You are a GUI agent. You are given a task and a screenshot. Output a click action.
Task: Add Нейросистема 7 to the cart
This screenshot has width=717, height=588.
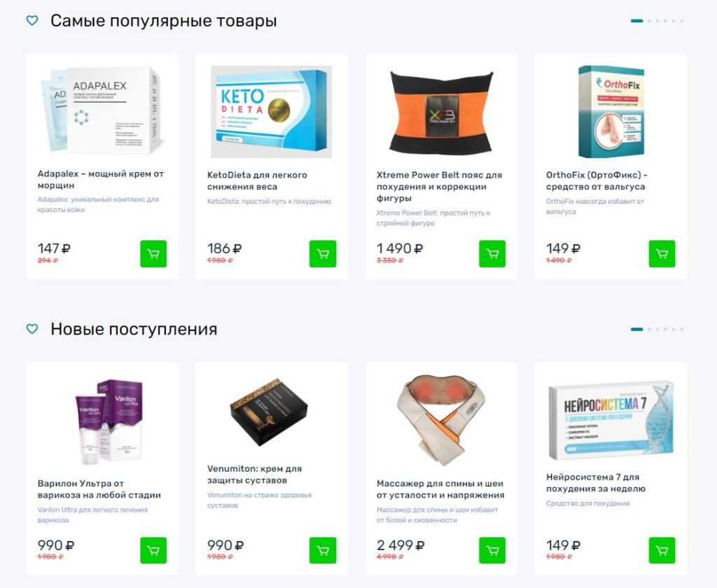pos(662,550)
